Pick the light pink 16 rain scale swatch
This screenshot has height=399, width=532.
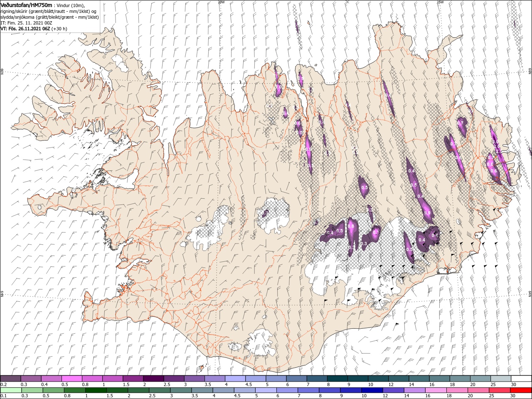pyautogui.click(x=436, y=390)
